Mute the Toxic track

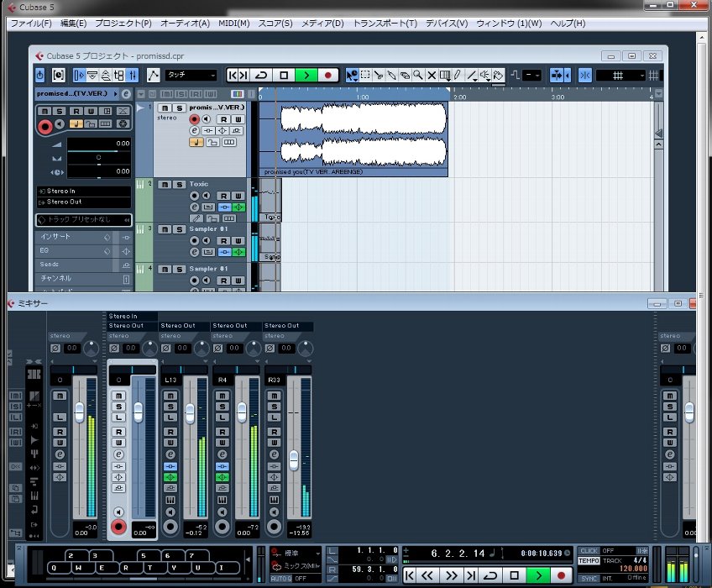click(165, 185)
